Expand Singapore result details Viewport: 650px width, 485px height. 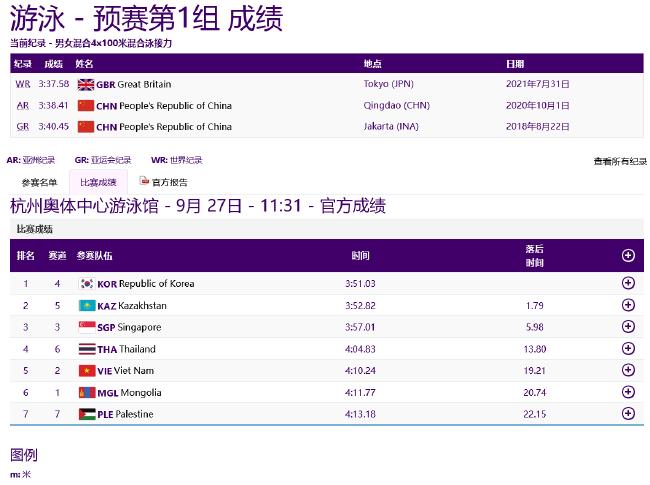628,327
